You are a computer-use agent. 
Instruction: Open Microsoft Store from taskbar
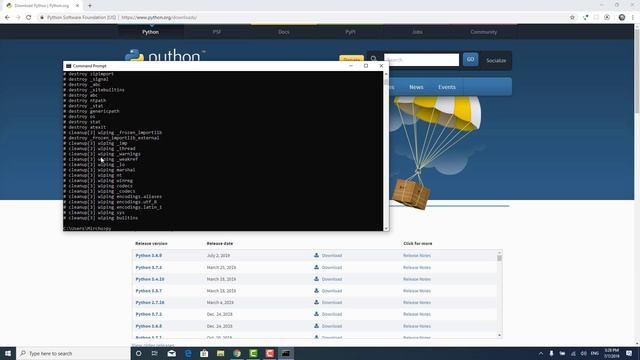(x=204, y=353)
